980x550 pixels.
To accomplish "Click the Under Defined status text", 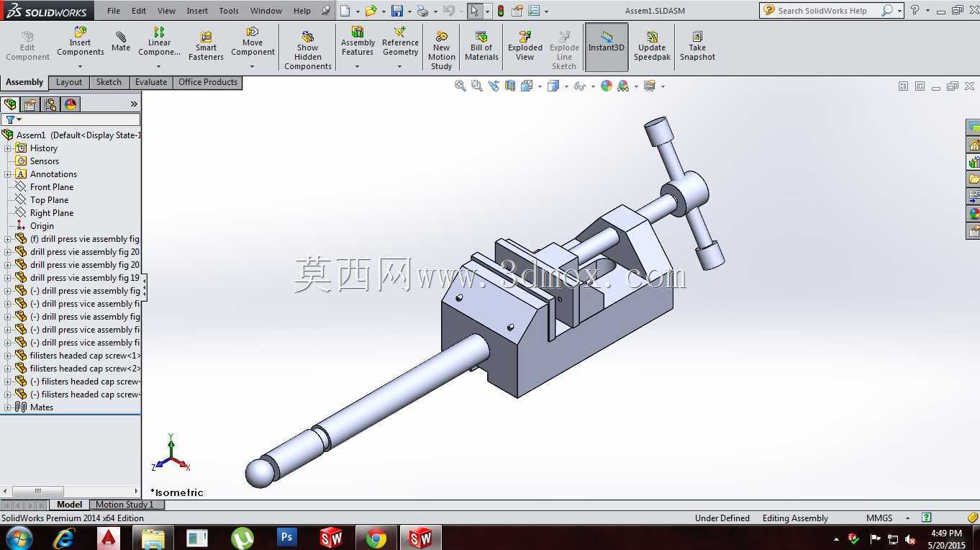I will [x=722, y=518].
